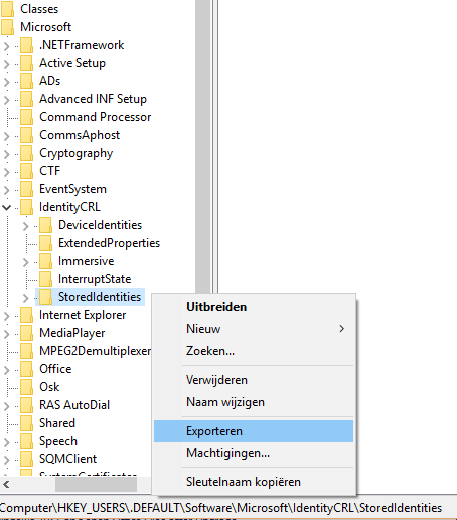Expand the RAS AutoDial key
Viewport: 457px width, 520px height.
[7, 406]
